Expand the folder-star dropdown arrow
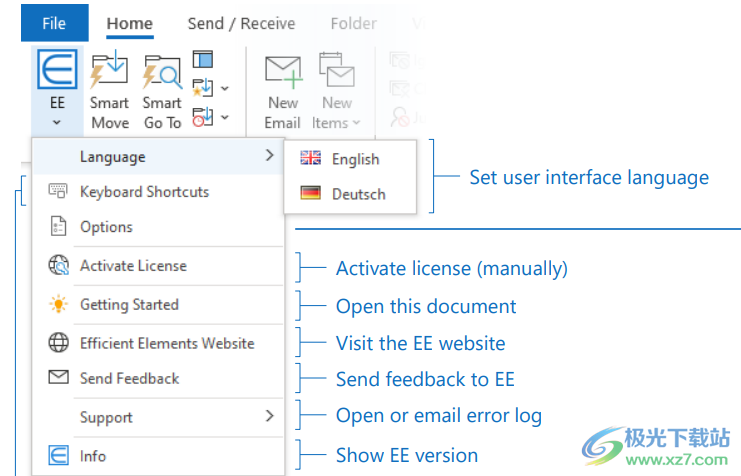This screenshot has width=741, height=476. coord(225,88)
